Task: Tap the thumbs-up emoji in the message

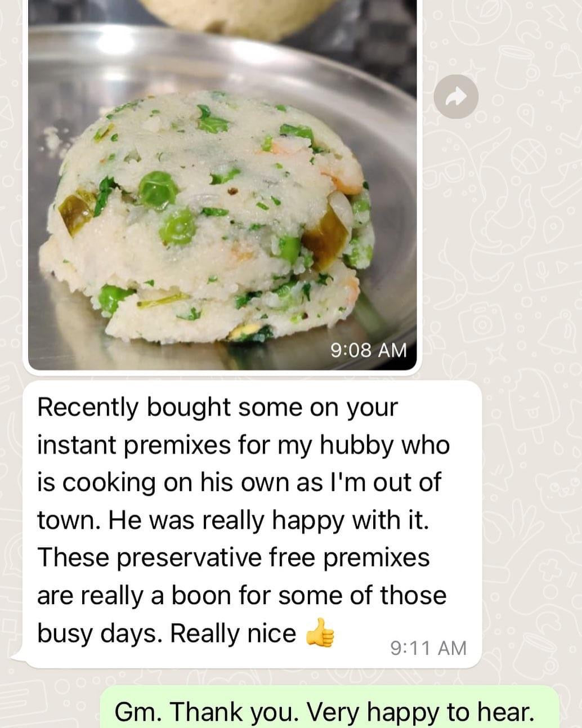Action: (x=320, y=632)
